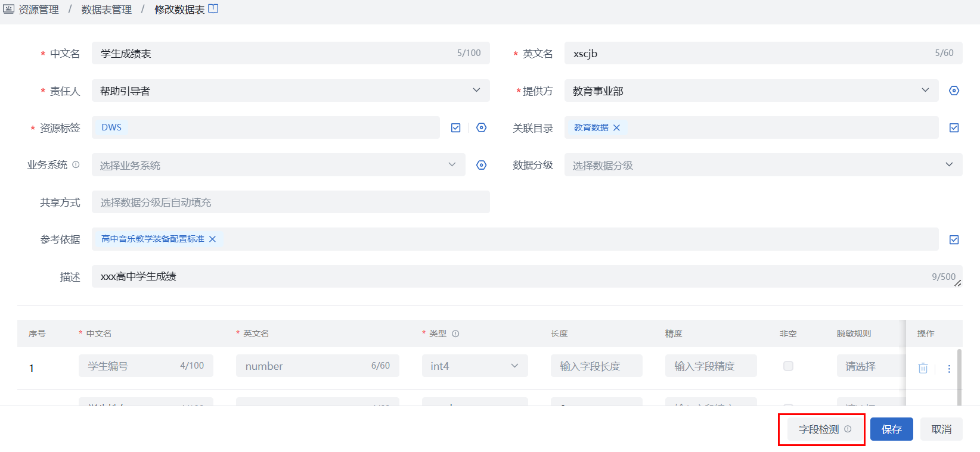This screenshot has width=980, height=452.
Task: Click the 英文名 field containing xscjb
Action: click(764, 53)
